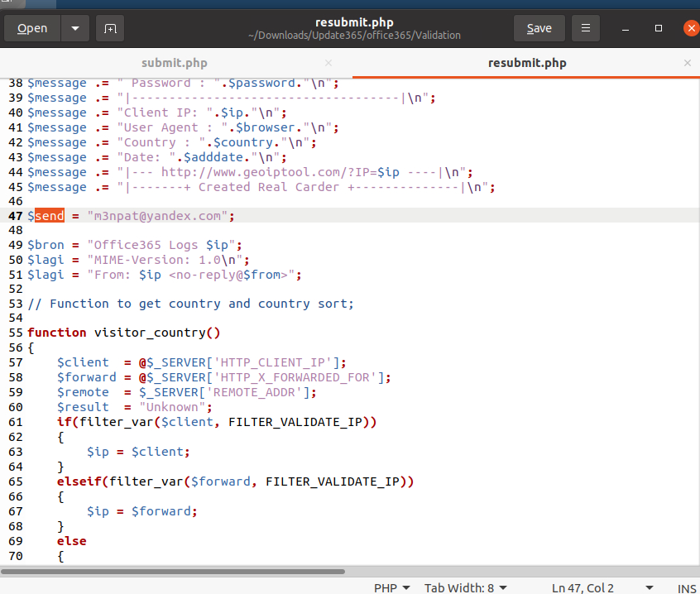700x594 pixels.
Task: Click the file path subtitle in the header bar
Action: point(354,36)
